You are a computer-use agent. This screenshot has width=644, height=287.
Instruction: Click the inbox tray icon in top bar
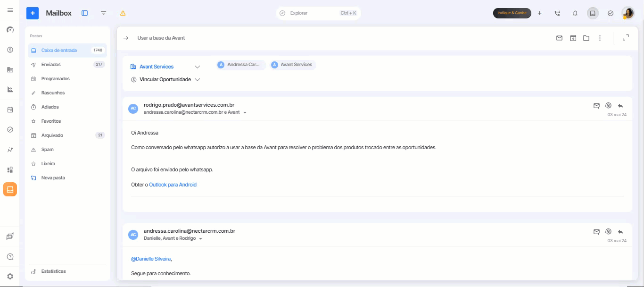point(593,13)
